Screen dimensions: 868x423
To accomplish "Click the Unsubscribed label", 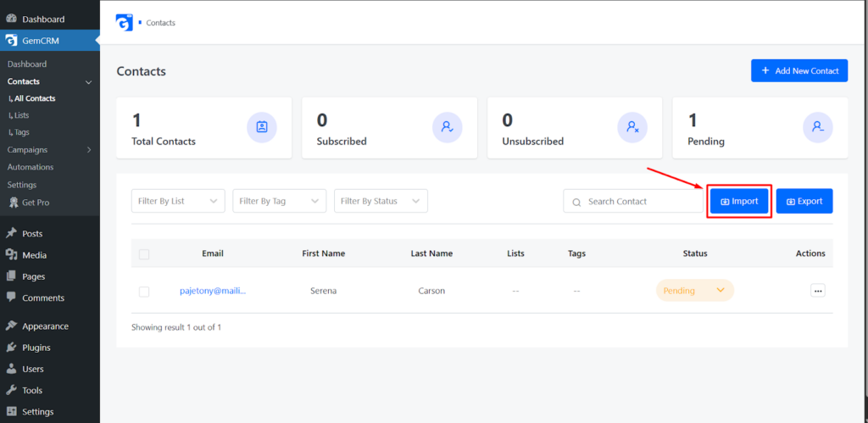I will [532, 142].
